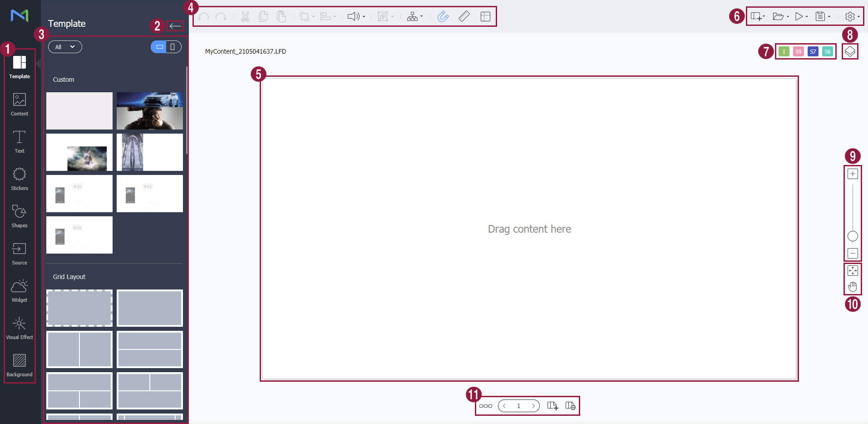Open the new page dropdown at top right
The width and height of the screenshot is (868, 424).
(758, 17)
